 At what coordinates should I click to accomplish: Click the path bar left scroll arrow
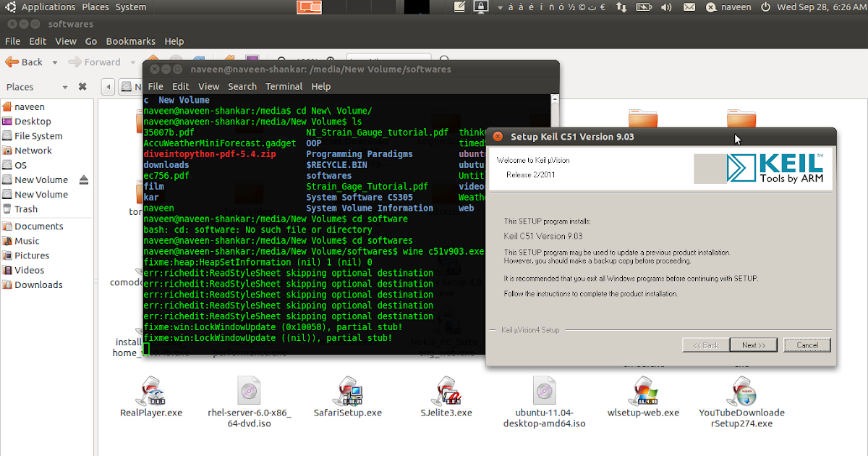click(109, 87)
